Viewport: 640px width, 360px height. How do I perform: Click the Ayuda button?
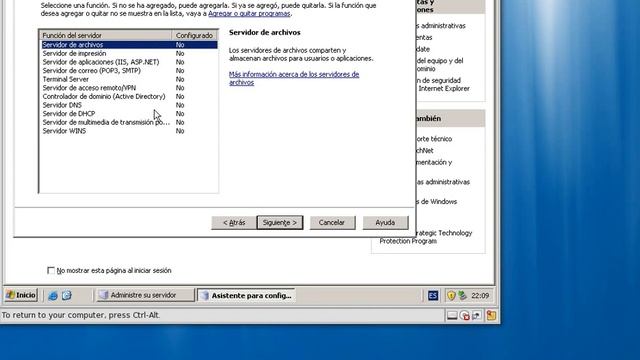[385, 222]
